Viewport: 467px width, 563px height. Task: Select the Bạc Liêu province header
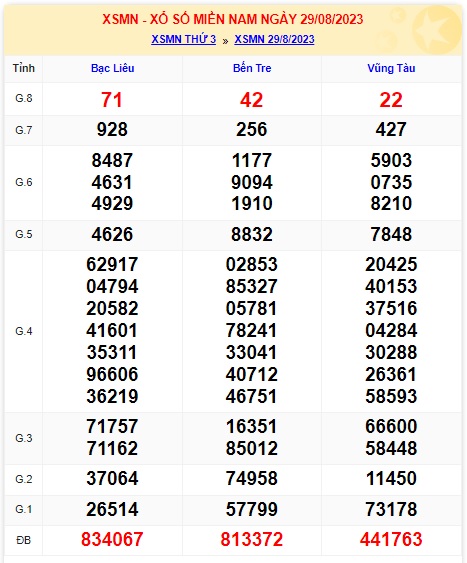[x=112, y=68]
